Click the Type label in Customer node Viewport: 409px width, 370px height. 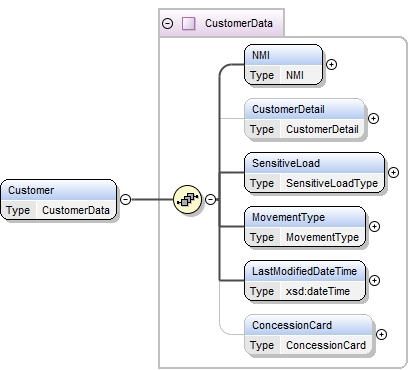tap(18, 210)
